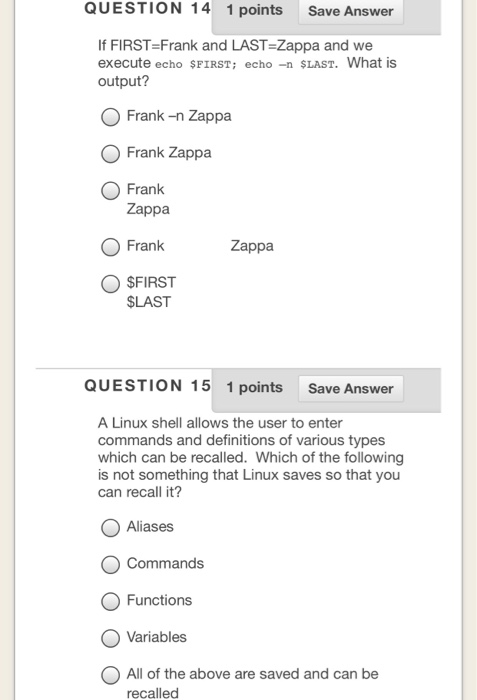This screenshot has height=700, width=477.
Task: Click the 'Frank –n Zappa' answer text
Action: coord(179,116)
